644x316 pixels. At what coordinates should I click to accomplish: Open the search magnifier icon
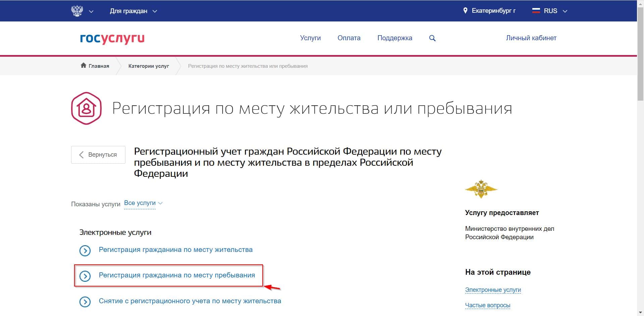pos(432,38)
